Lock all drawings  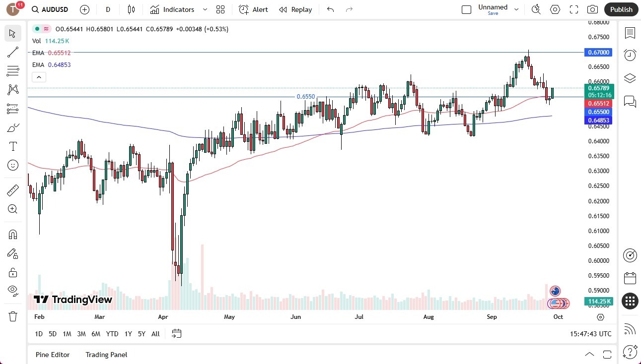(x=12, y=272)
